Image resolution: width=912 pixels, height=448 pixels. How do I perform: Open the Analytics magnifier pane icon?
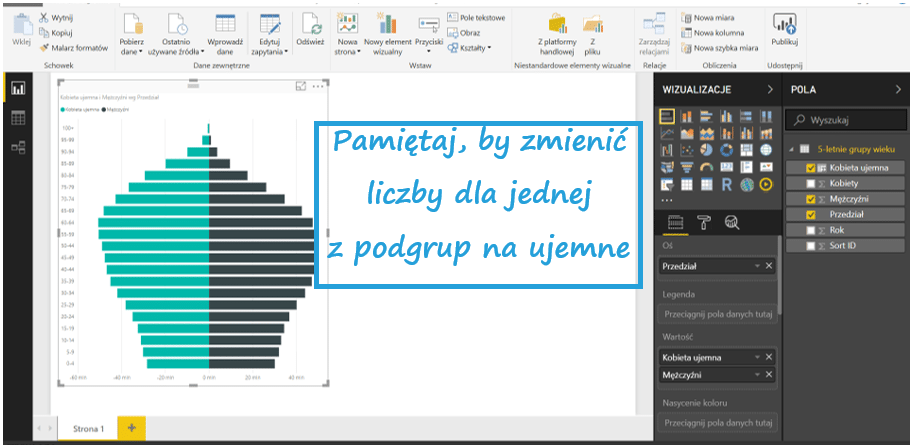pos(731,222)
